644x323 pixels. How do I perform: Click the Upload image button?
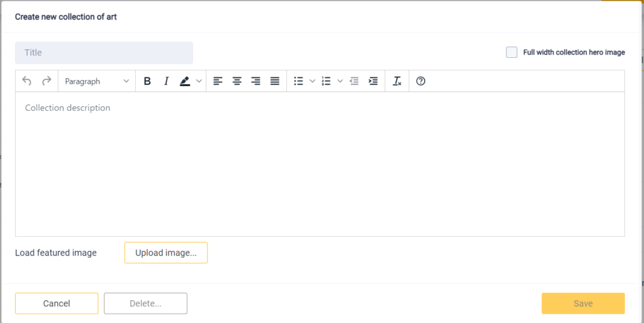[166, 252]
